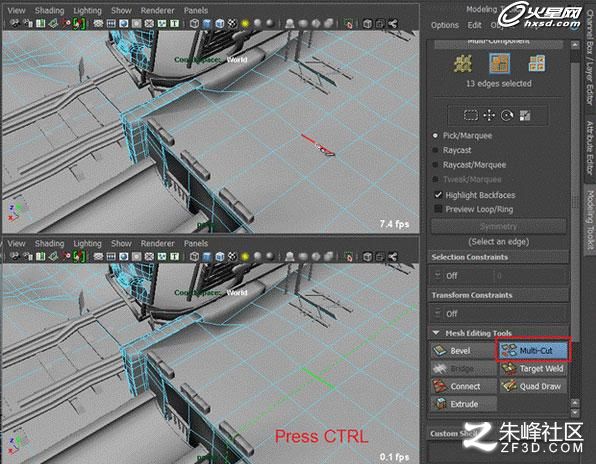Click the vertex selection mode icon
596x464 pixels.
[x=463, y=63]
